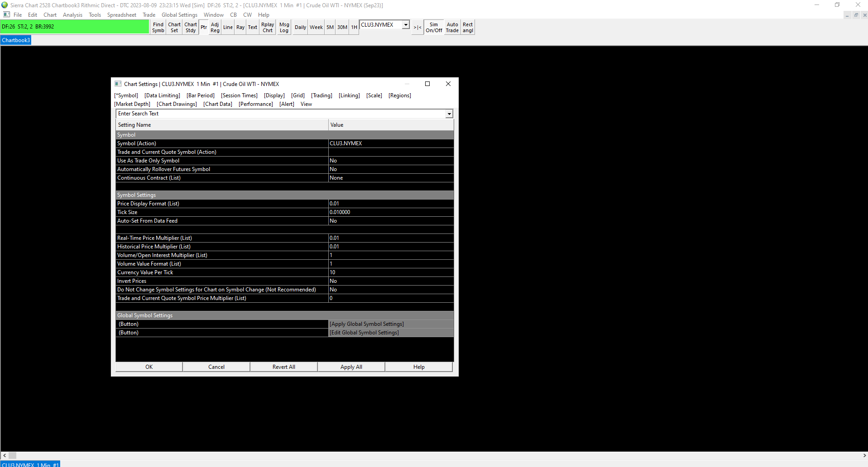Screen dimensions: 868x467
Task: Switch chart to Week period
Action: 316,27
